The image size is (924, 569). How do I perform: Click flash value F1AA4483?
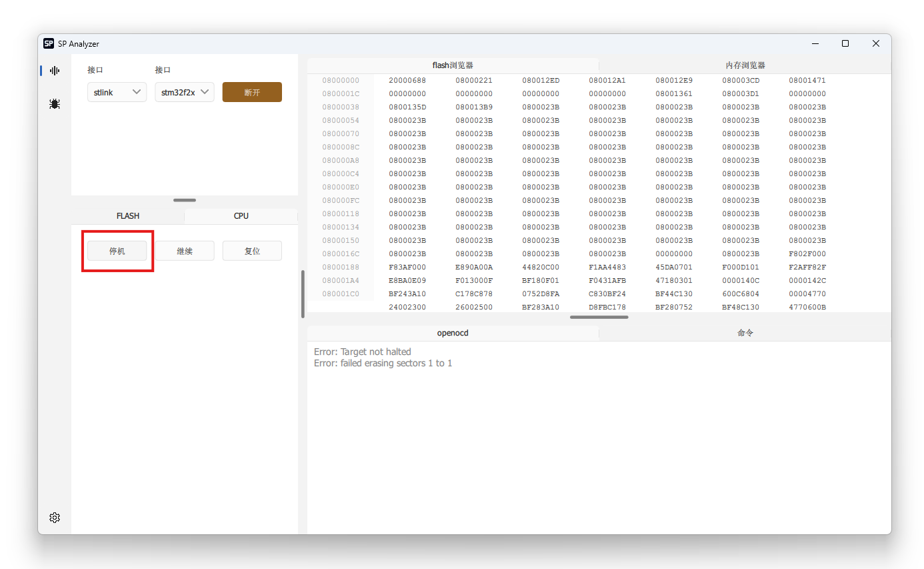coord(607,267)
